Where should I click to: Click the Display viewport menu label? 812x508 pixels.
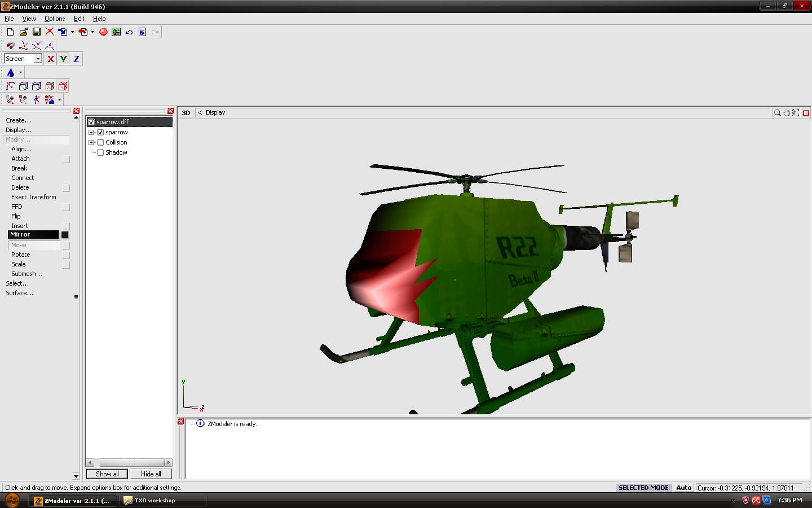coord(215,113)
